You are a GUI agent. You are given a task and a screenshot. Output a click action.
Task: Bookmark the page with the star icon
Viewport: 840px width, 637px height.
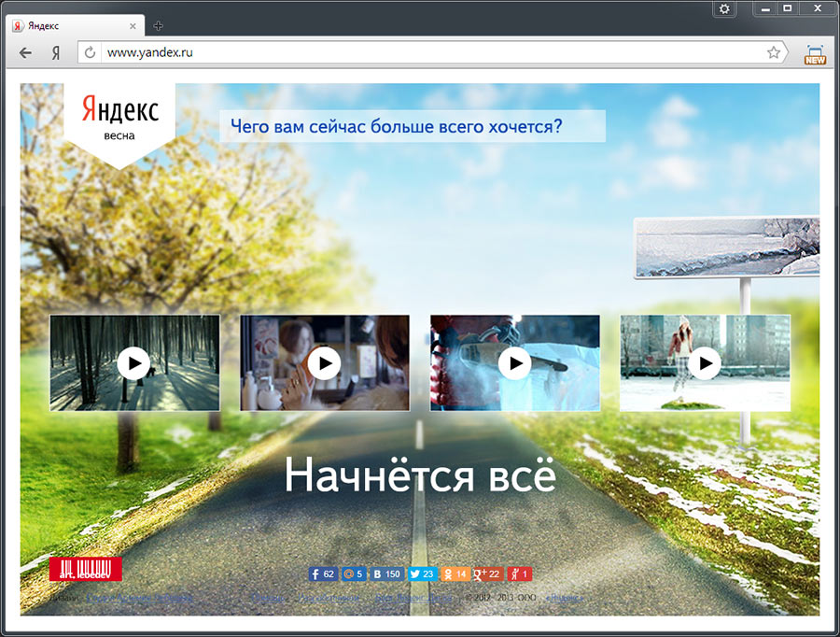click(x=773, y=53)
